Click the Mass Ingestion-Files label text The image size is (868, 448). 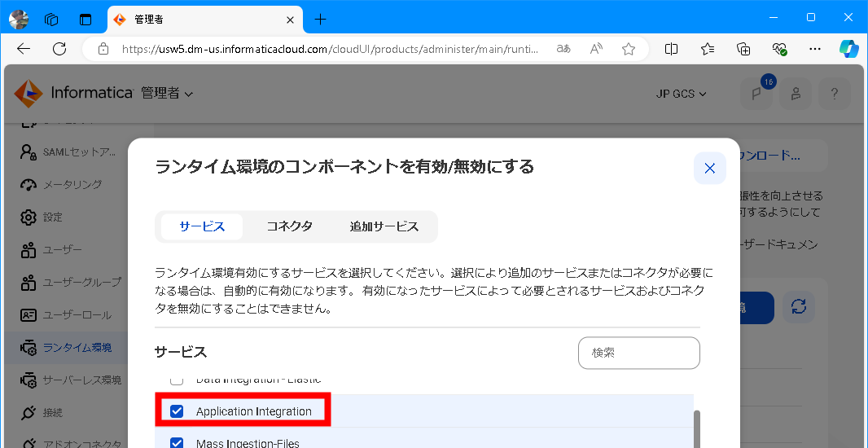[248, 443]
